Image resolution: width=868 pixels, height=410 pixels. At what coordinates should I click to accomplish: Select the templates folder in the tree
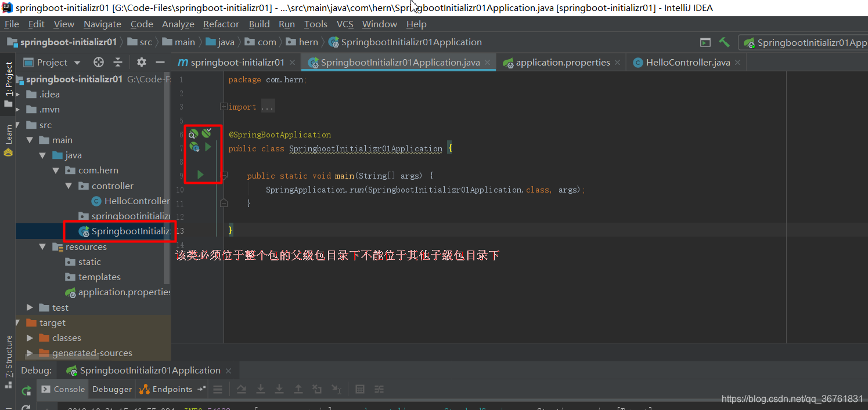point(93,277)
